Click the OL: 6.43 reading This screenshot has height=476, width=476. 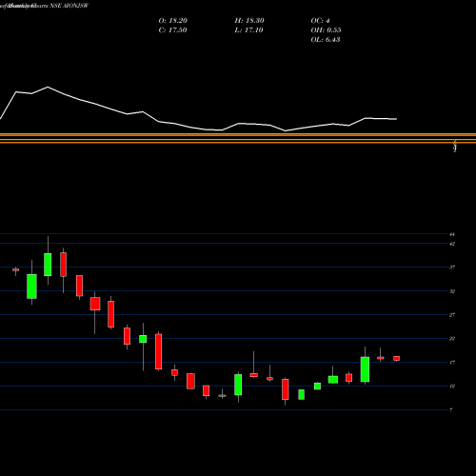326,40
